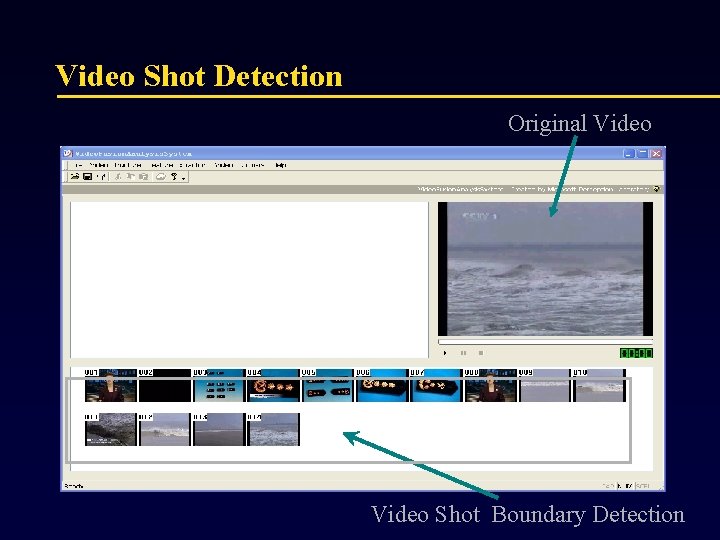Stop the video playback
The width and height of the screenshot is (720, 540).
(481, 353)
